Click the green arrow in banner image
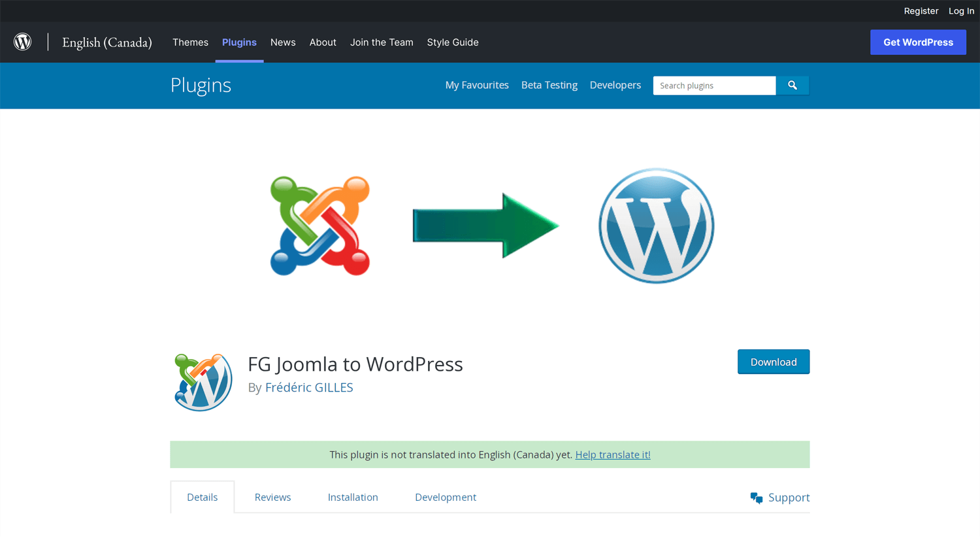 pos(485,226)
